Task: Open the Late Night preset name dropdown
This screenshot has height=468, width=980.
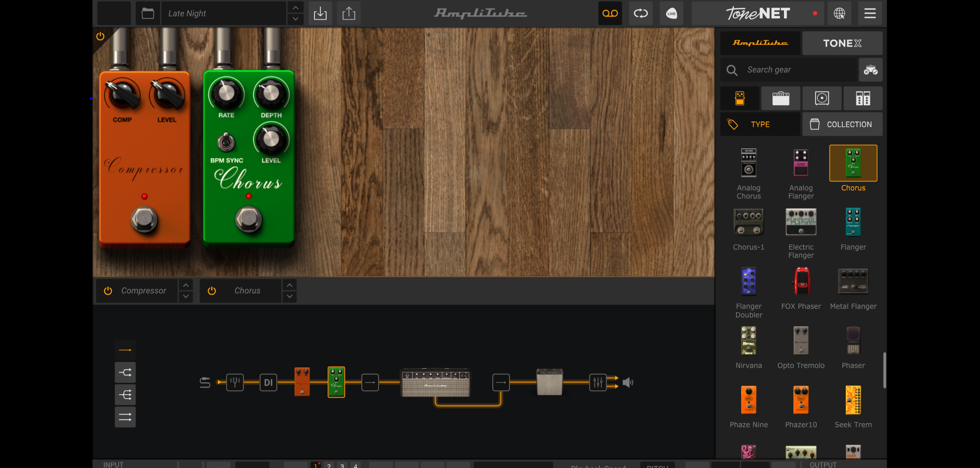Action: 224,13
